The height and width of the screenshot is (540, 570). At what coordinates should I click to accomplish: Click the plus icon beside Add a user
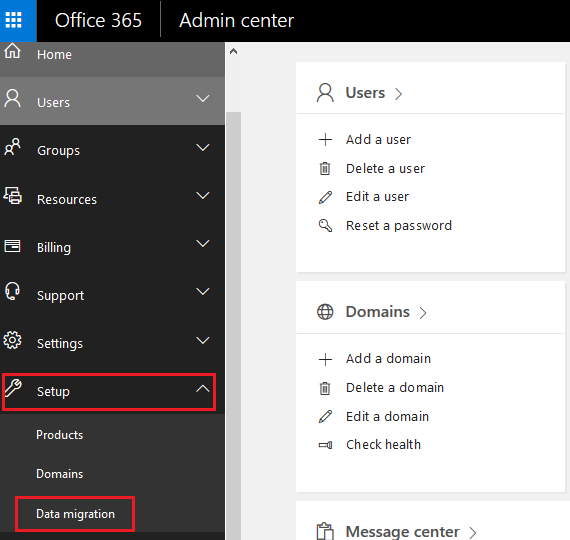pos(325,140)
